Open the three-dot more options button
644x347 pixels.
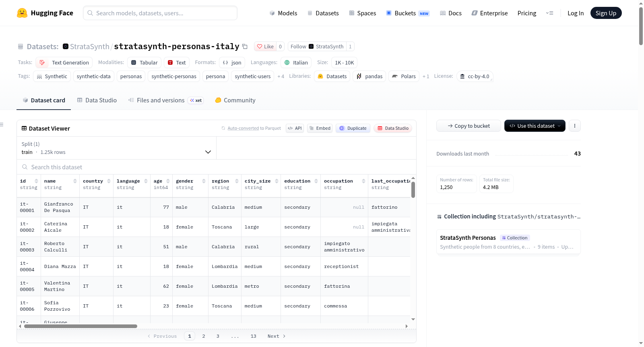575,126
